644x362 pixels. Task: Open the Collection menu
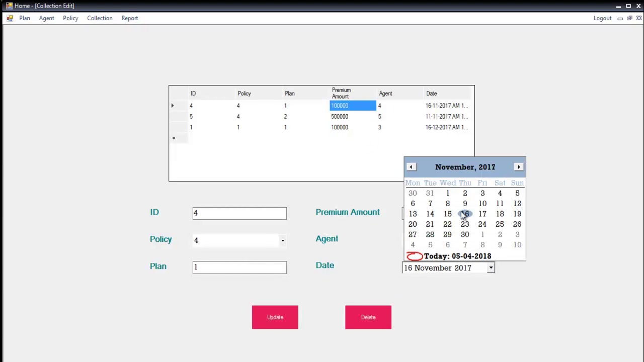click(x=100, y=18)
